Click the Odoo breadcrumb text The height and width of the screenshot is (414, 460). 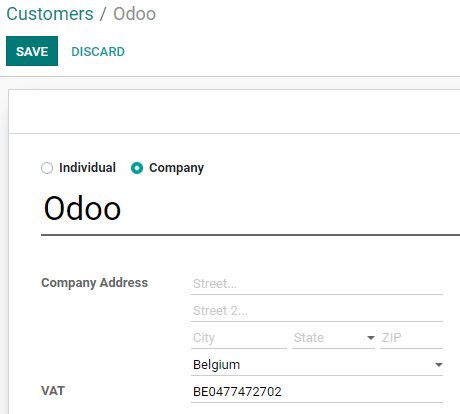(135, 14)
